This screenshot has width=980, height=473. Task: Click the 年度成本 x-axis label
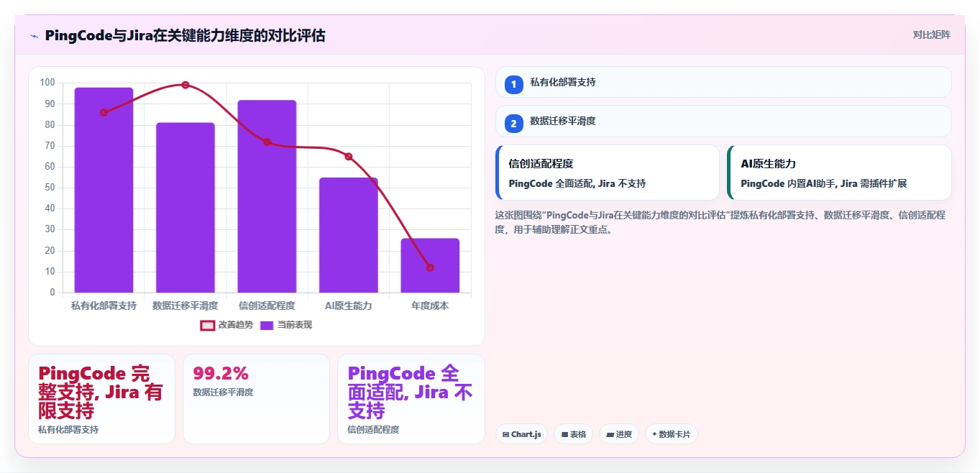(x=430, y=306)
